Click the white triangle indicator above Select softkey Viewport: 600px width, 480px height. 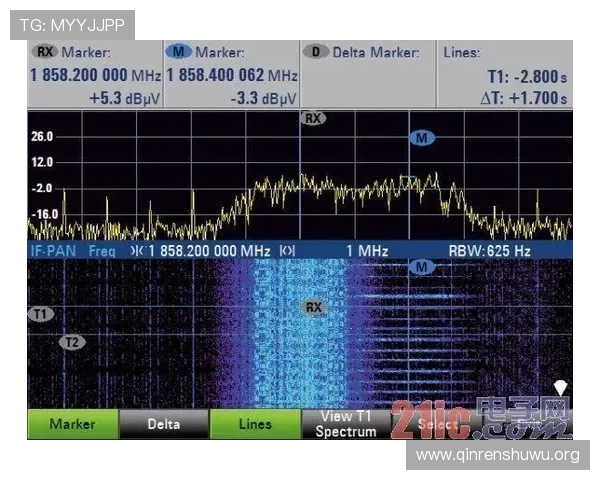point(561,387)
